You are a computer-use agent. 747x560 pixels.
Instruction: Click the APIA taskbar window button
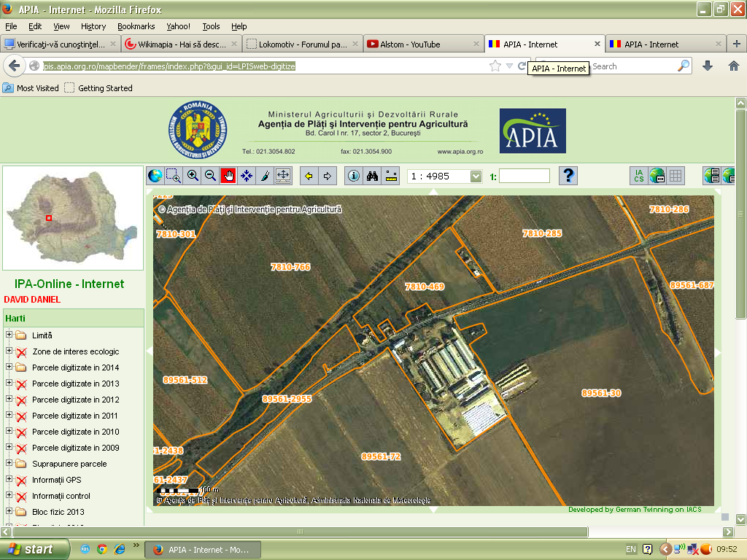click(x=203, y=550)
